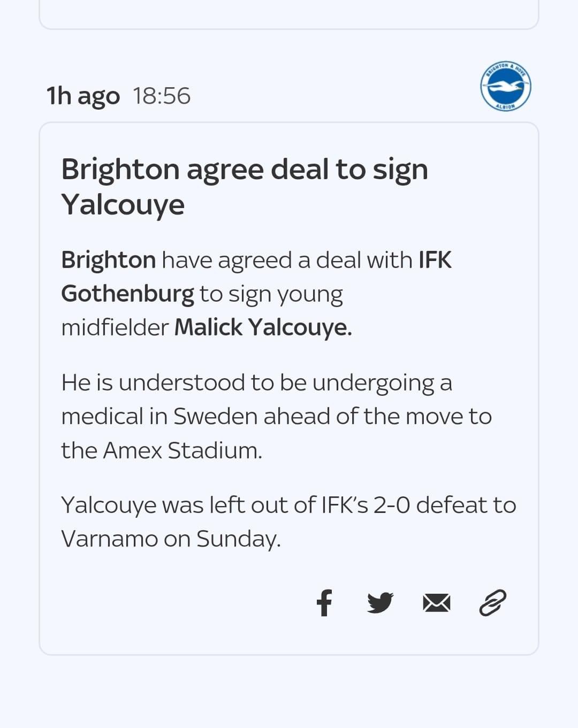Viewport: 578px width, 728px height.
Task: Click the word 'midfielder' in the first paragraph
Action: (115, 327)
